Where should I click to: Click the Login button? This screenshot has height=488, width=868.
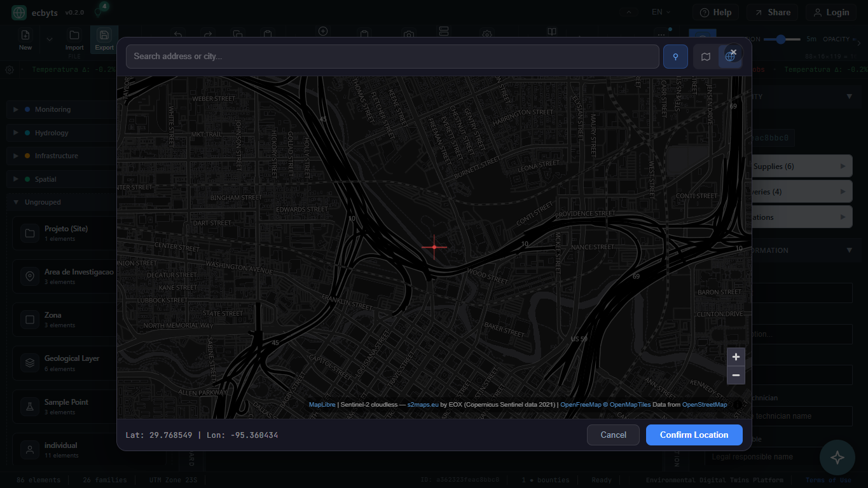[x=831, y=12]
